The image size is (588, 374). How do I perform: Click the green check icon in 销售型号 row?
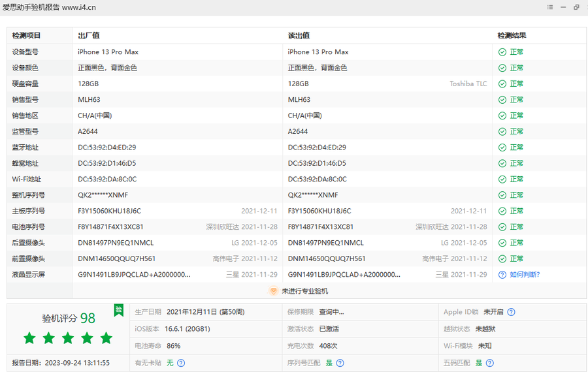(502, 100)
